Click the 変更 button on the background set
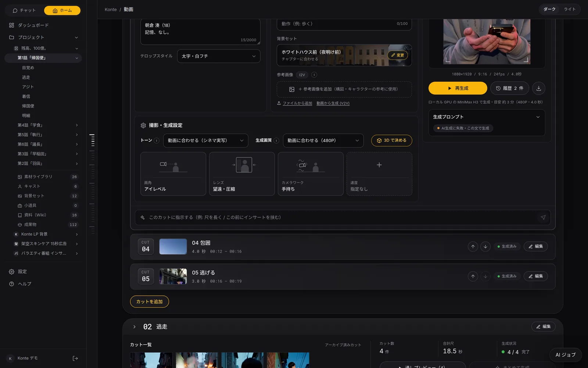The width and height of the screenshot is (588, 368). coord(397,55)
